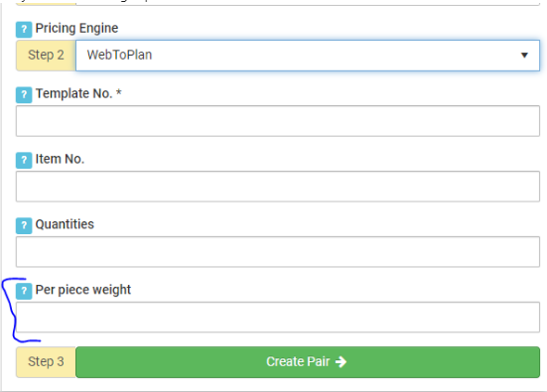
Task: Click the question mark next to Item No.
Action: click(24, 161)
